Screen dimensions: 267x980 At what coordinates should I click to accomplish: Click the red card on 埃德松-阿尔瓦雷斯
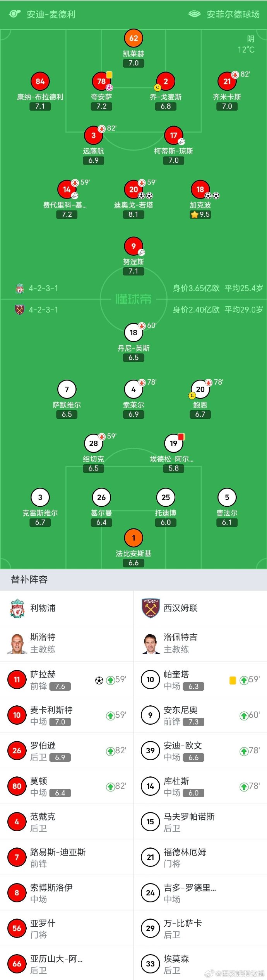click(x=181, y=437)
